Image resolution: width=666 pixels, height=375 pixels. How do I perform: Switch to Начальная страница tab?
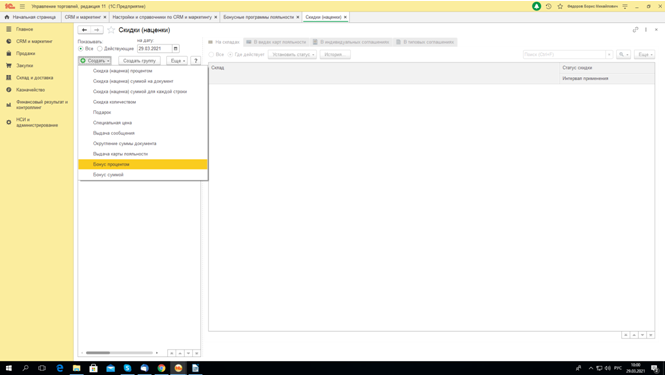pos(30,17)
